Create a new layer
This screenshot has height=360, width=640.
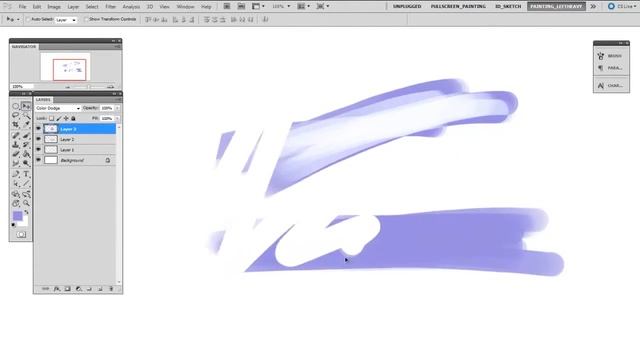100,289
